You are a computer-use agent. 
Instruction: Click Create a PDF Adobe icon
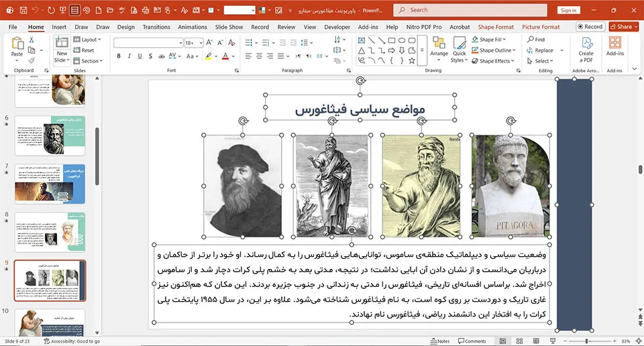click(586, 49)
